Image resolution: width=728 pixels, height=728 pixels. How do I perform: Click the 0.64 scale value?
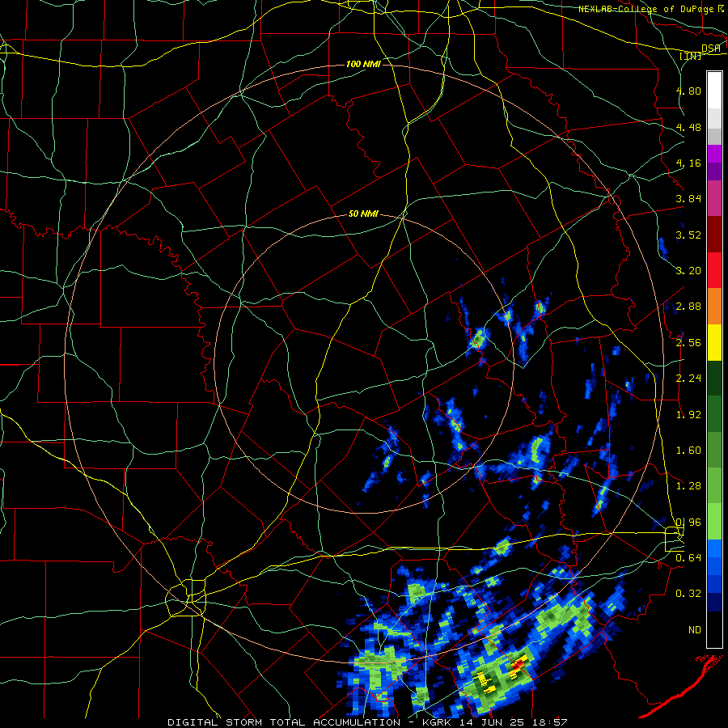[x=688, y=558]
